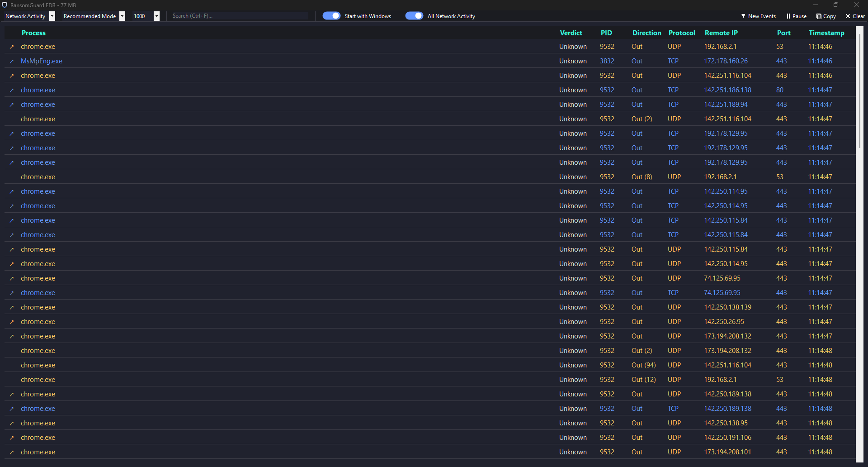Click the Out (8) direction cell

(x=642, y=177)
